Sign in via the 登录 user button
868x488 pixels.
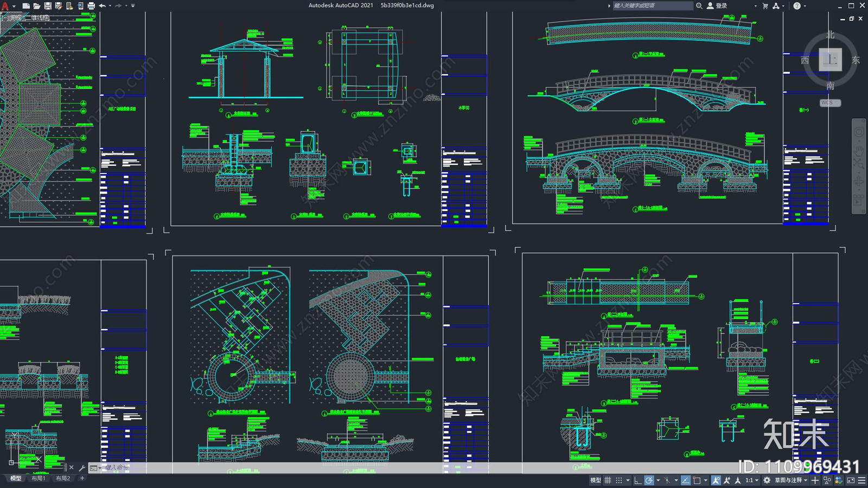pos(717,5)
